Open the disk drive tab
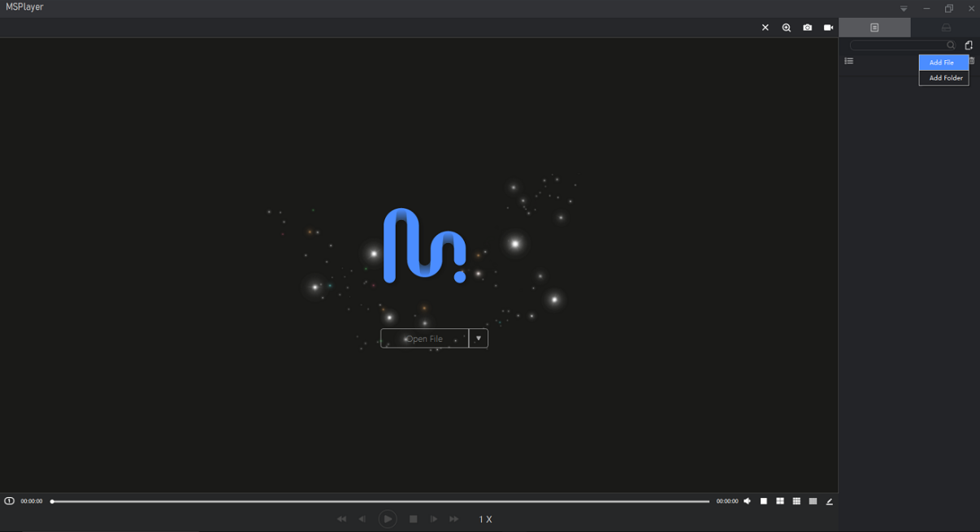Screen dimensions: 980x532 946,28
